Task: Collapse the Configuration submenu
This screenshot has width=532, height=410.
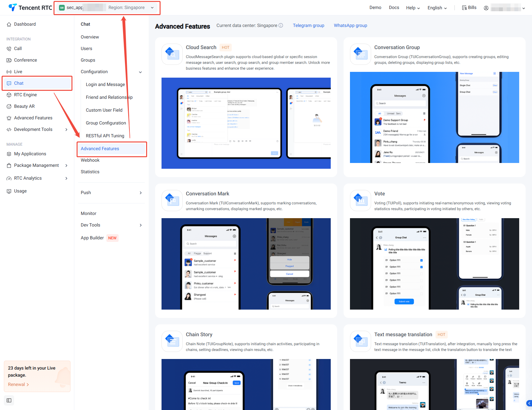Action: pos(140,72)
